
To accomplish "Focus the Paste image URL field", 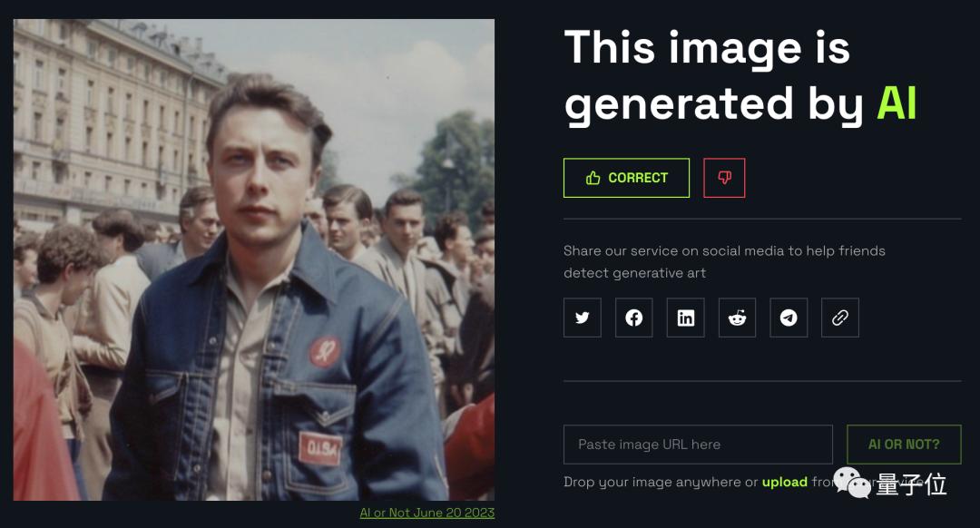I will 698,445.
